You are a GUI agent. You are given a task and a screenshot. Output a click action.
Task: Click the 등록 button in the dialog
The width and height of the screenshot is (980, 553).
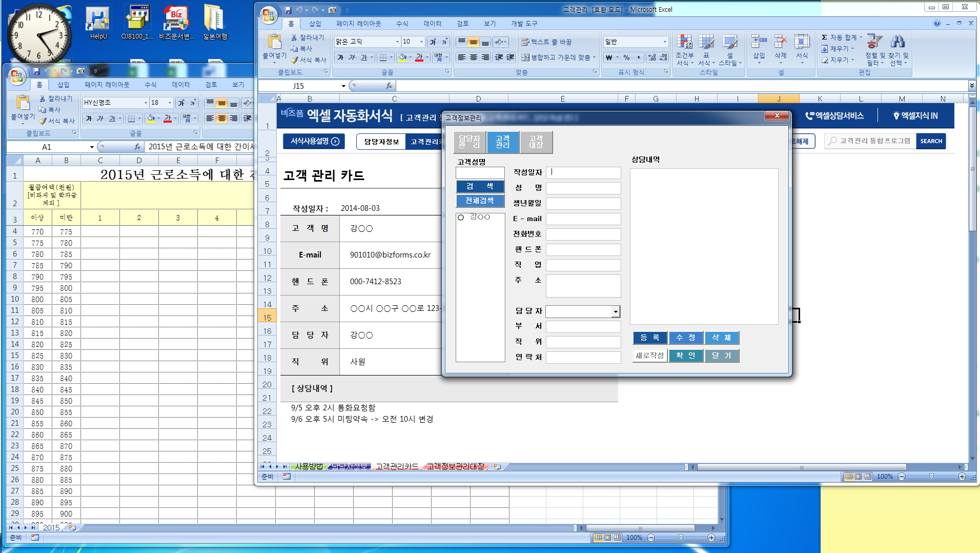pos(649,338)
